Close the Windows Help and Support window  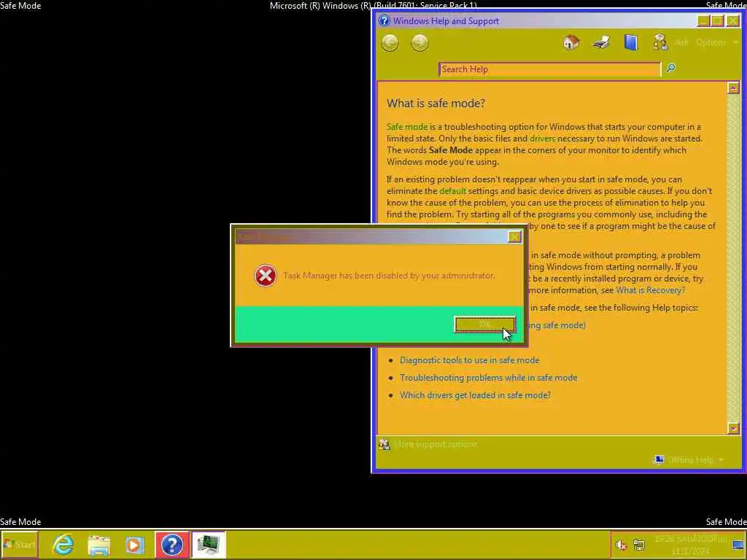[732, 21]
